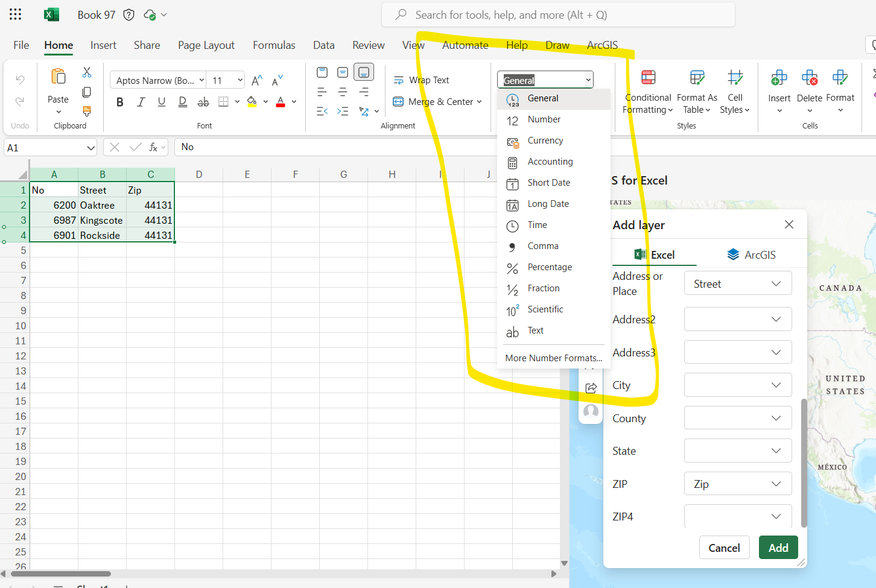
Task: Switch to the ArcGIS ribbon tab
Action: [x=602, y=45]
